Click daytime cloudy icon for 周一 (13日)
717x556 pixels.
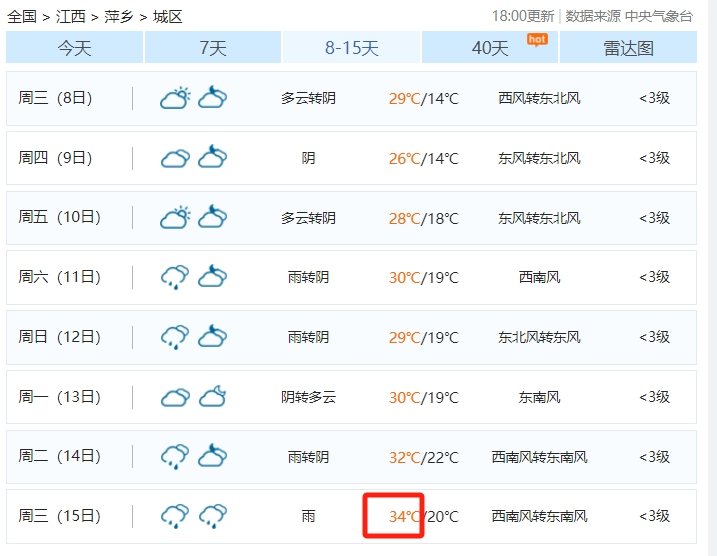175,397
